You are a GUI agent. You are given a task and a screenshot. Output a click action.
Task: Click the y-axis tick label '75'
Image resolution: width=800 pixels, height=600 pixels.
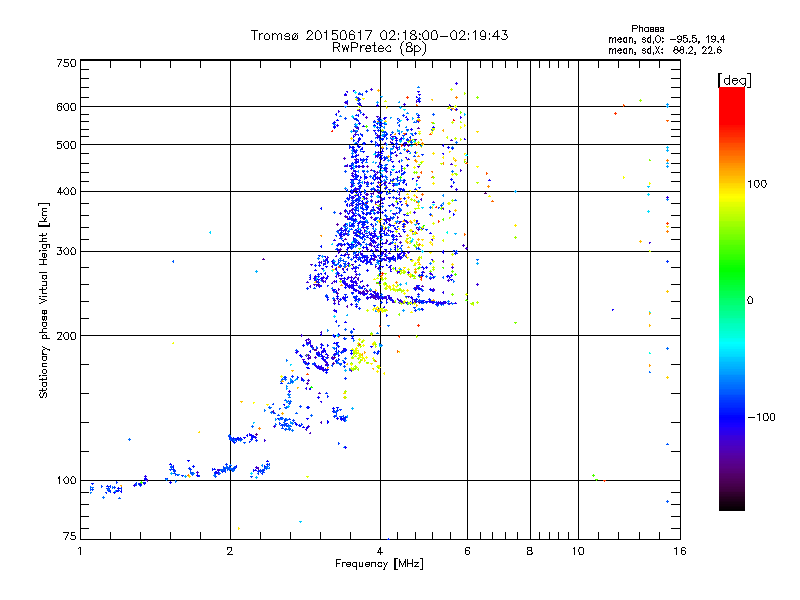point(70,536)
